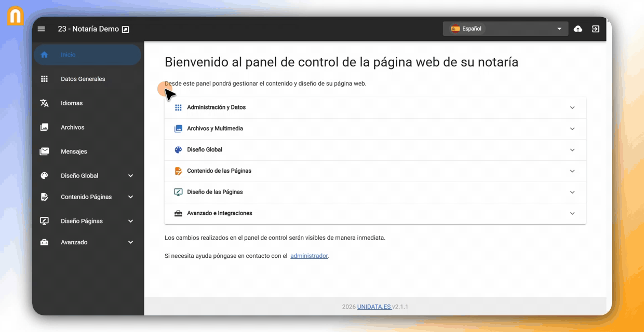The width and height of the screenshot is (644, 332).
Task: Go to Idiomas section
Action: 88,103
